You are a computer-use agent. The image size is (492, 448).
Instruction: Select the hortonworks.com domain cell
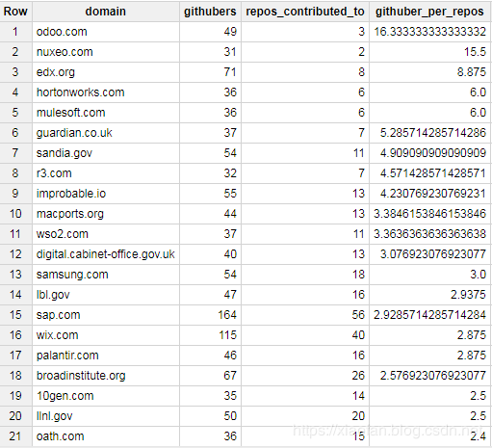click(106, 92)
